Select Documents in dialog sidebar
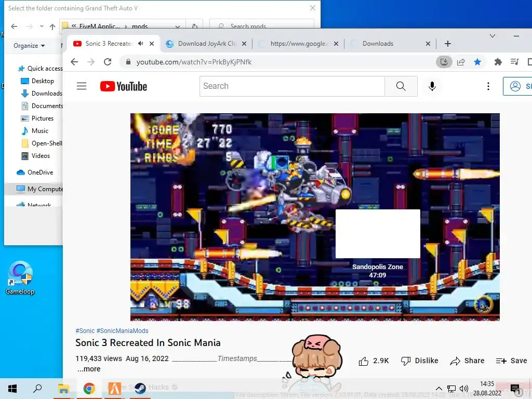Image resolution: width=532 pixels, height=399 pixels. point(42,106)
